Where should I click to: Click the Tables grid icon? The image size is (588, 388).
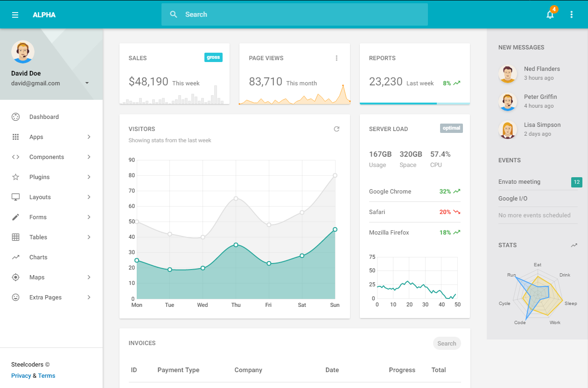(15, 237)
